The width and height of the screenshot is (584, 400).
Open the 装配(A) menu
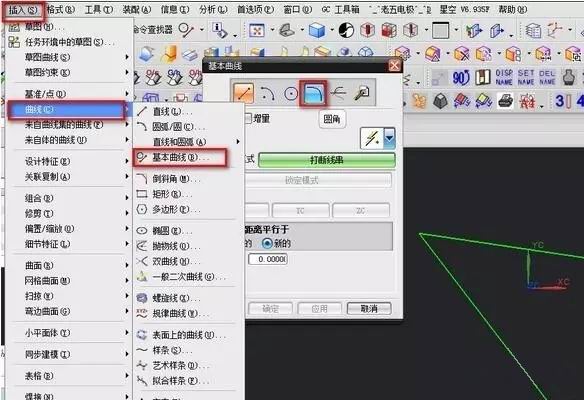(x=137, y=10)
